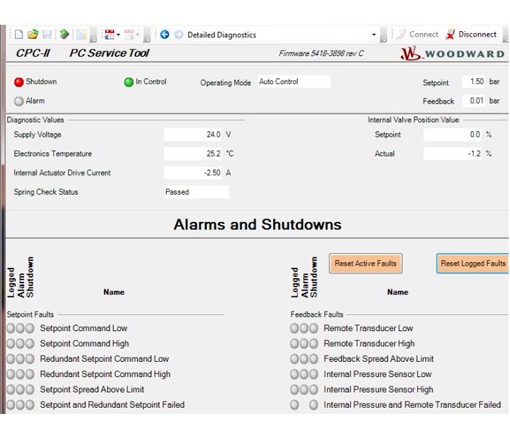Go forward with the grayed right-arrow icon
510x441 pixels.
pos(179,34)
